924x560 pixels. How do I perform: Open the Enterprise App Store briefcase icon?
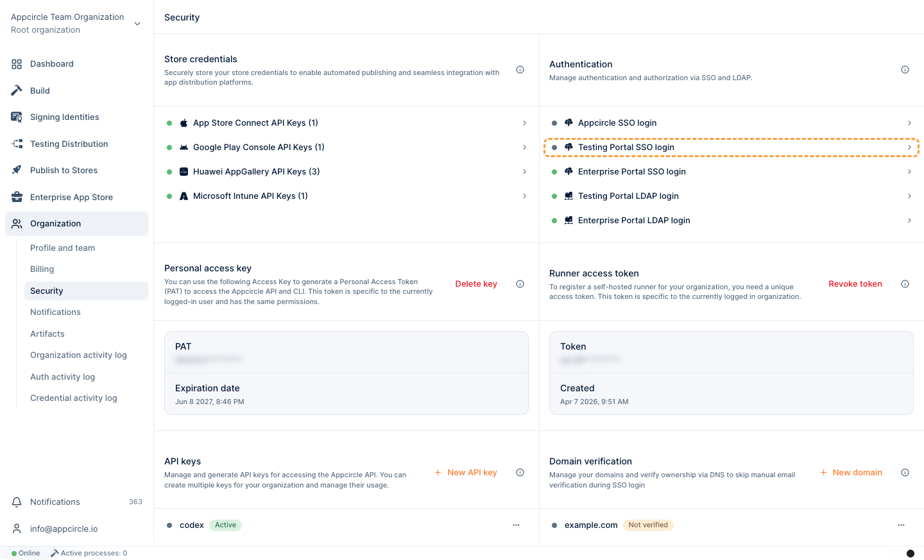click(x=17, y=197)
